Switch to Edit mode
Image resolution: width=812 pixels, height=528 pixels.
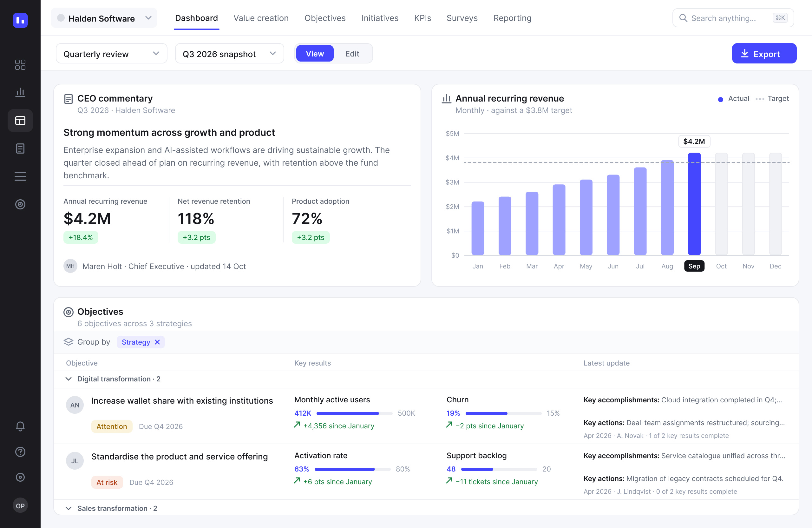click(352, 54)
